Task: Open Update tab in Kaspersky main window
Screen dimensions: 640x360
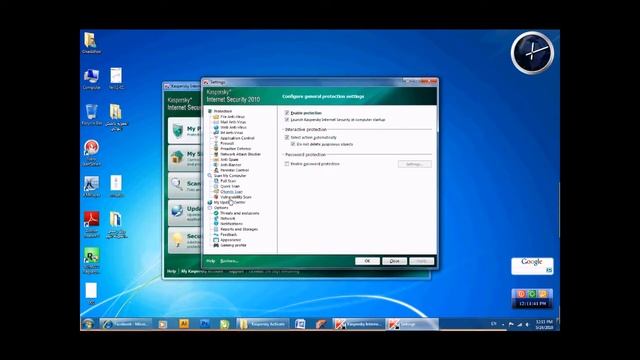Action: click(184, 212)
